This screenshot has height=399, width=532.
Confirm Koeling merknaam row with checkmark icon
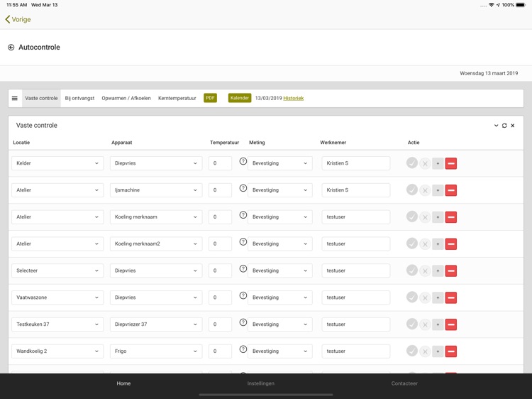412,217
